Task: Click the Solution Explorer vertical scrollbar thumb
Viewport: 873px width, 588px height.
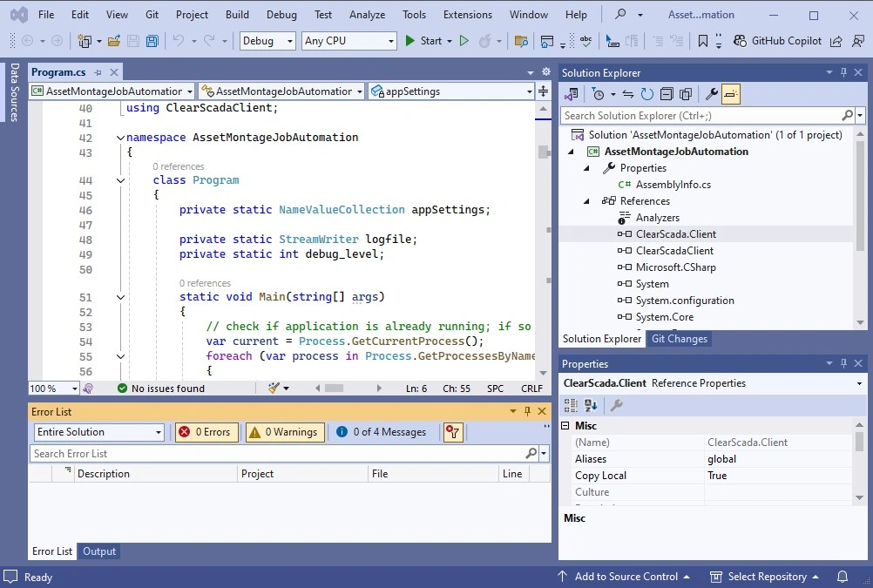Action: point(860,195)
